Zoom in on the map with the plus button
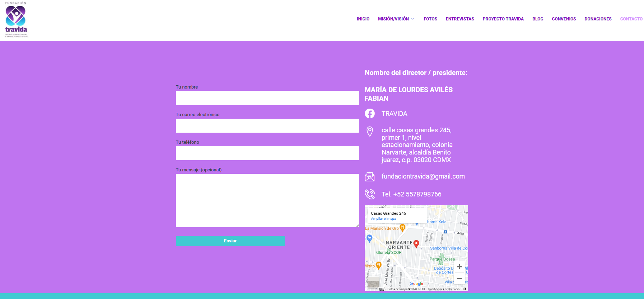644x299 pixels. [x=459, y=267]
